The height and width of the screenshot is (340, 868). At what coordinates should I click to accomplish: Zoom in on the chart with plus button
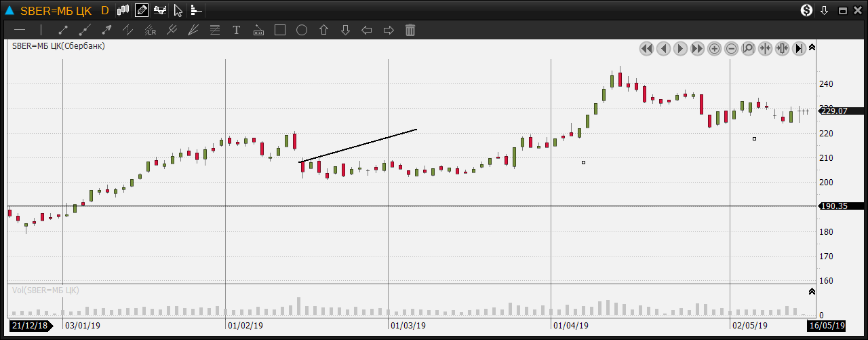pyautogui.click(x=715, y=48)
